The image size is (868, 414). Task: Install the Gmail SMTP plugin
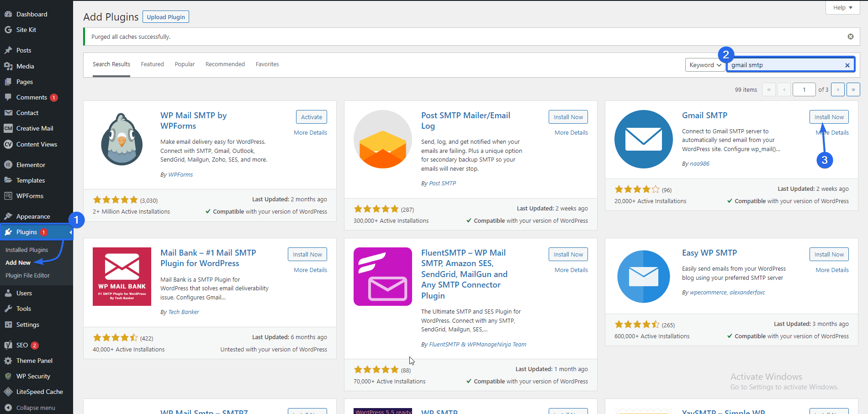pos(829,117)
